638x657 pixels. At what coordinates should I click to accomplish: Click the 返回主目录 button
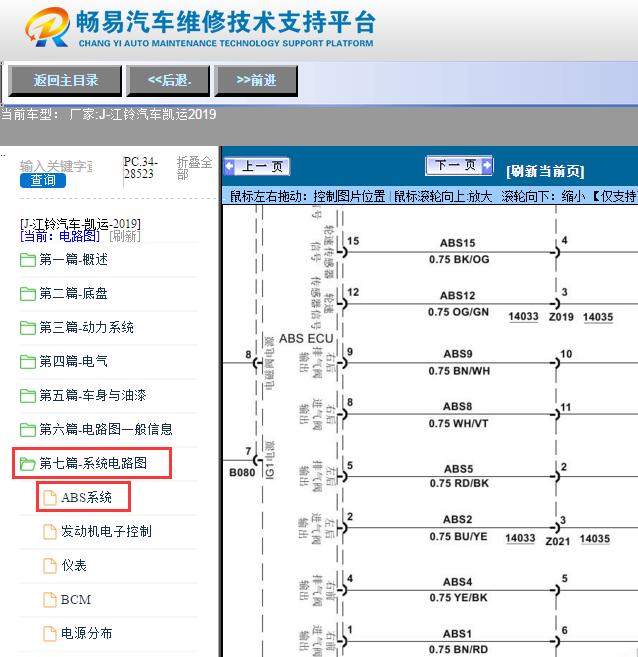65,80
